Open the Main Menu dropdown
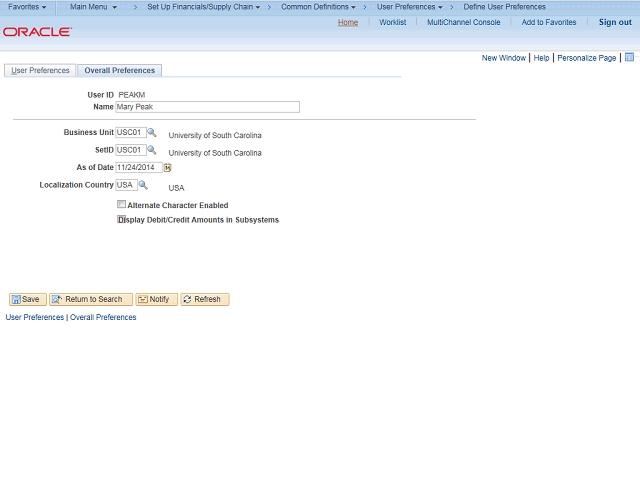This screenshot has height=480, width=640. tap(93, 7)
